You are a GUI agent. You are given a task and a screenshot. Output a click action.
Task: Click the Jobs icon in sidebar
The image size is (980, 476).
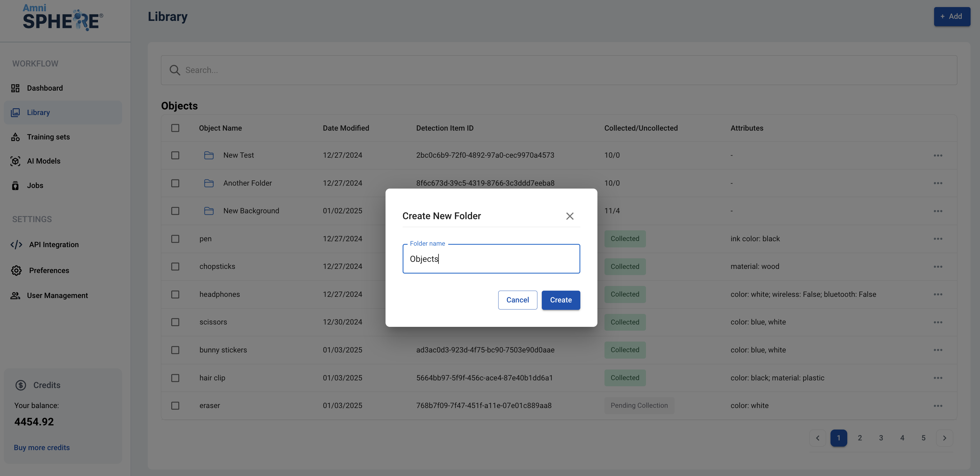tap(15, 186)
